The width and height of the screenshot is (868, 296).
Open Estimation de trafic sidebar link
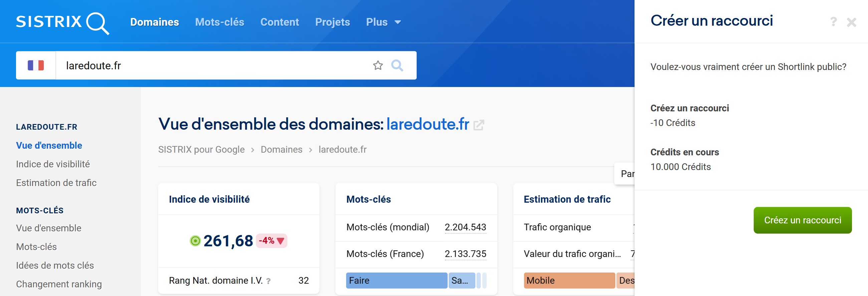pos(56,183)
